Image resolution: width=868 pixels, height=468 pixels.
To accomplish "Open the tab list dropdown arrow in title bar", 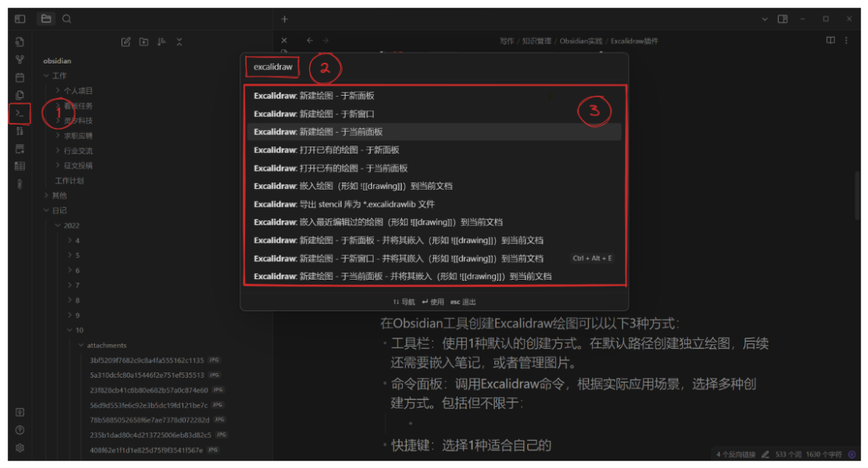I will tap(764, 18).
